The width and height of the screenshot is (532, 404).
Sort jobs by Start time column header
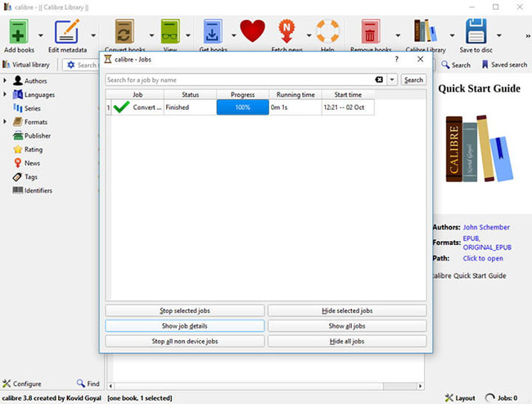coord(348,94)
